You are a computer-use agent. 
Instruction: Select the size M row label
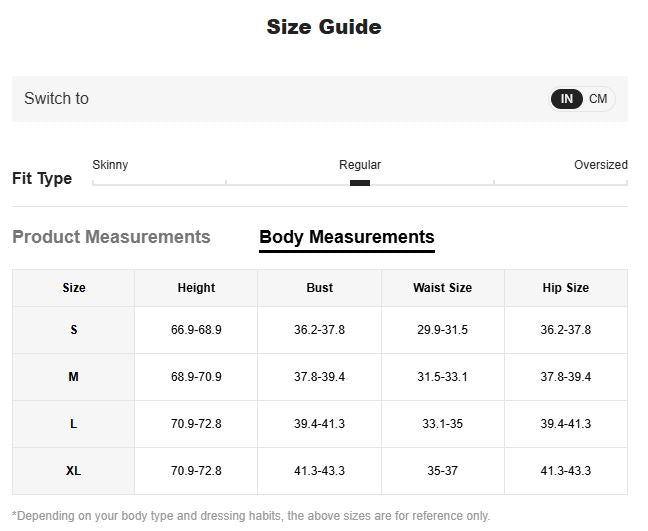(74, 377)
